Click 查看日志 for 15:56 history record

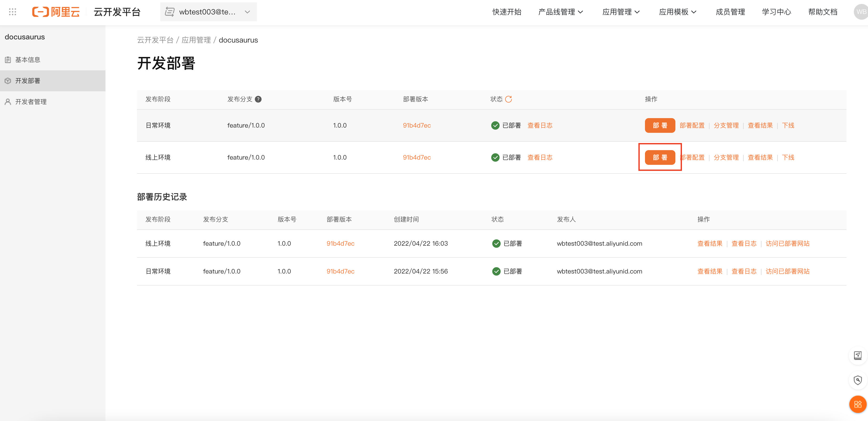pyautogui.click(x=744, y=271)
